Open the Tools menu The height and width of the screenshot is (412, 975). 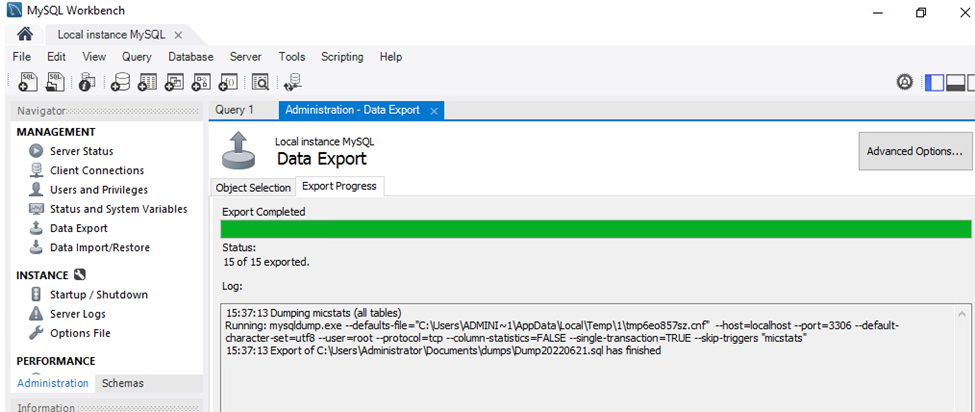292,57
